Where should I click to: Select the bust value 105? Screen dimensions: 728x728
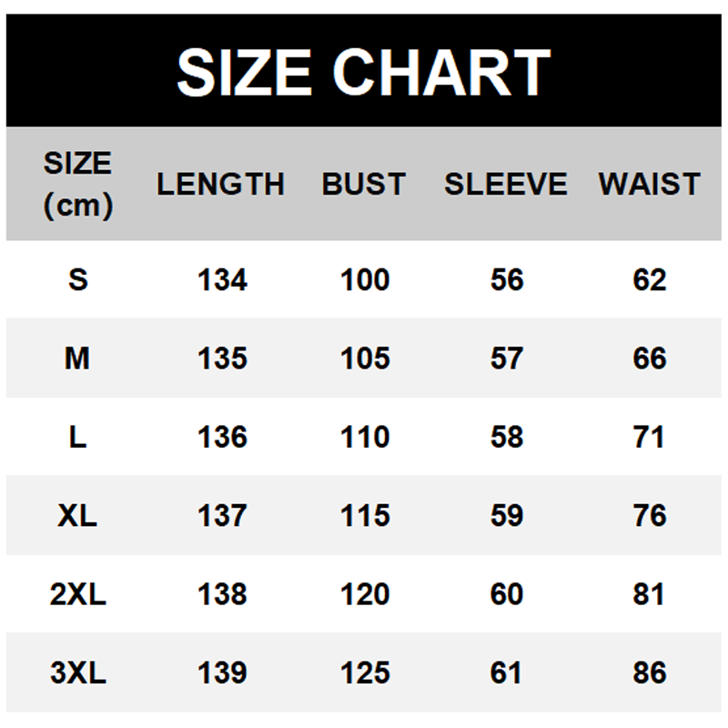tap(365, 359)
